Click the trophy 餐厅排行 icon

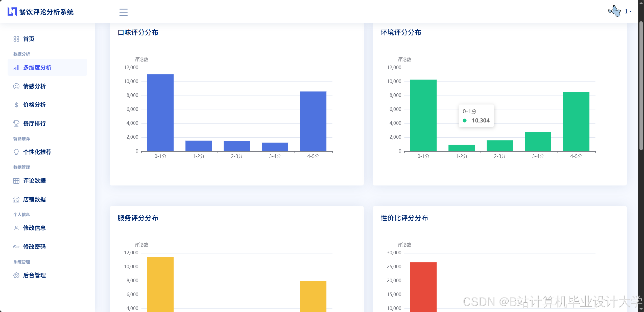[16, 123]
